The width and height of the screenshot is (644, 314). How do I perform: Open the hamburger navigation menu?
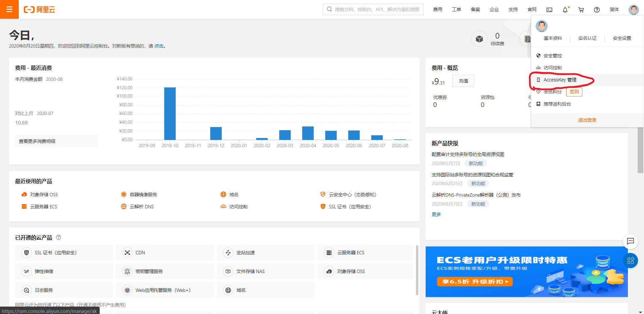click(9, 9)
